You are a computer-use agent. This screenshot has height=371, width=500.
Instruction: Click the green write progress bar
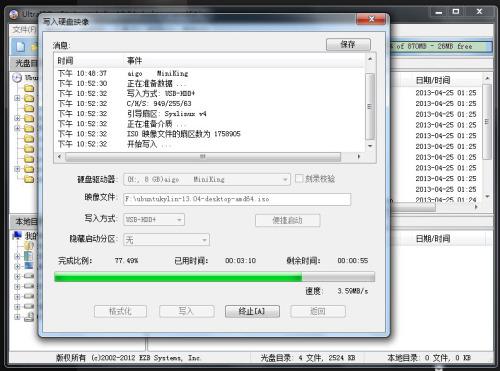pos(214,277)
